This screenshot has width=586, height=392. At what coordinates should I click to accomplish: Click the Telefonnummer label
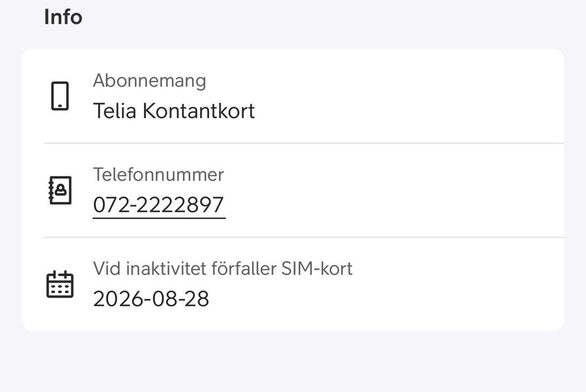(x=158, y=175)
